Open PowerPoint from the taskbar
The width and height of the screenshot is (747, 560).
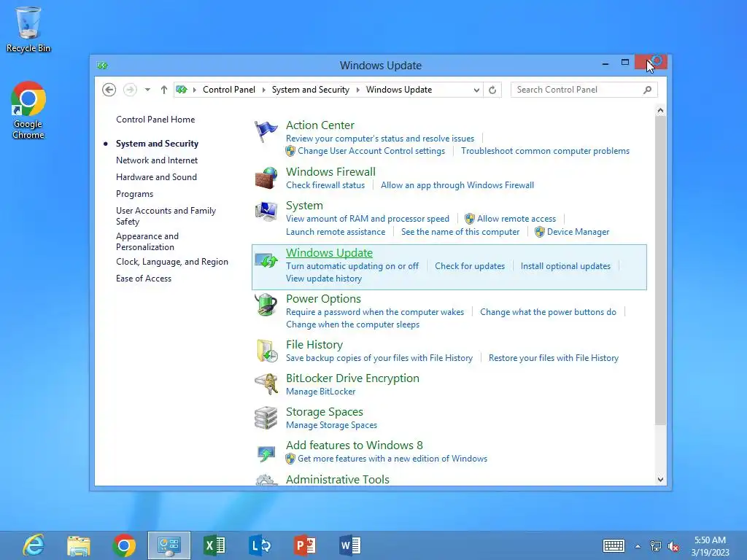[305, 545]
